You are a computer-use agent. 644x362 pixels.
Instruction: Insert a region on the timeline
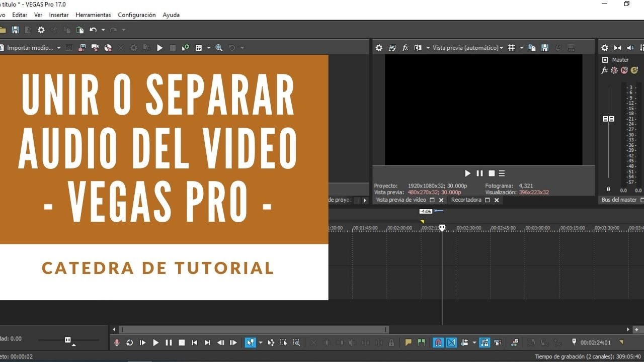pos(421,342)
